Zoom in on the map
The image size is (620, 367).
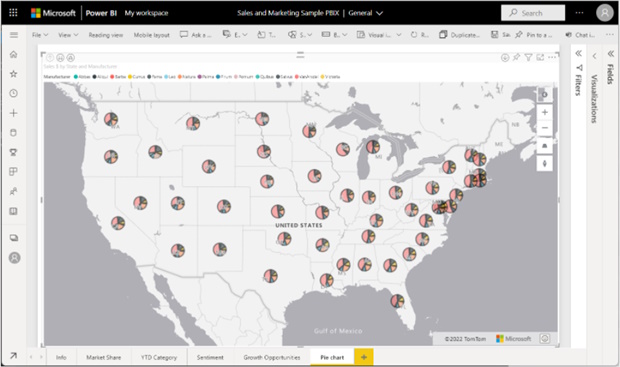tap(544, 112)
